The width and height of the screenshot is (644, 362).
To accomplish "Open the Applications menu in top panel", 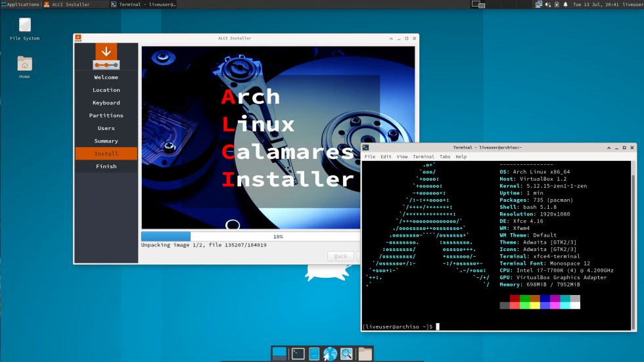I will [20, 5].
